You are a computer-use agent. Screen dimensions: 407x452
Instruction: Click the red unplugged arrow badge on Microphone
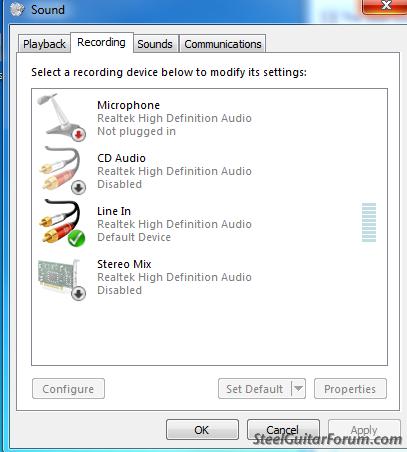[x=79, y=134]
